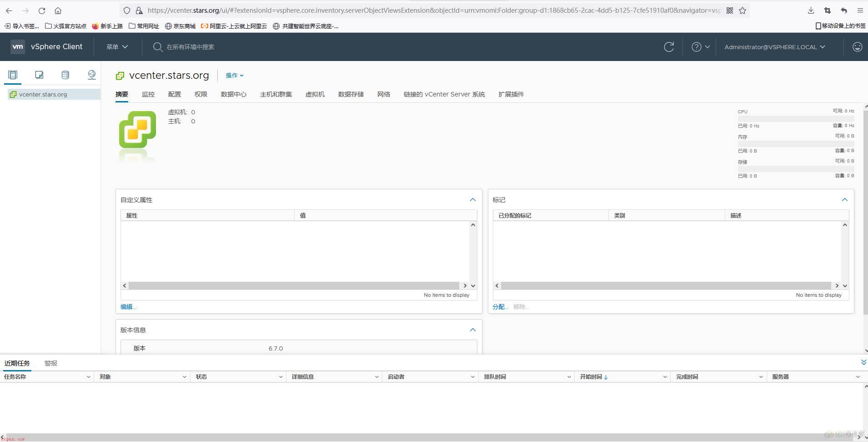This screenshot has width=868, height=442.
Task: Open the Administrator@VSPHERE.LOCAL user dropdown
Action: click(774, 47)
